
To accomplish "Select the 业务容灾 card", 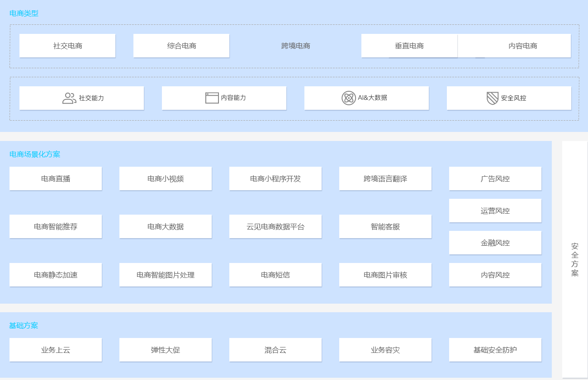I will [385, 350].
